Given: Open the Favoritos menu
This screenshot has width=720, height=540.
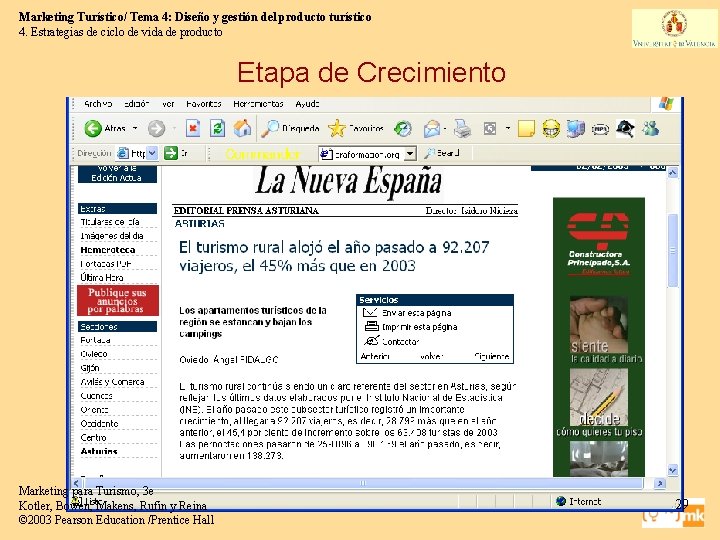Looking at the screenshot, I should coord(203,104).
